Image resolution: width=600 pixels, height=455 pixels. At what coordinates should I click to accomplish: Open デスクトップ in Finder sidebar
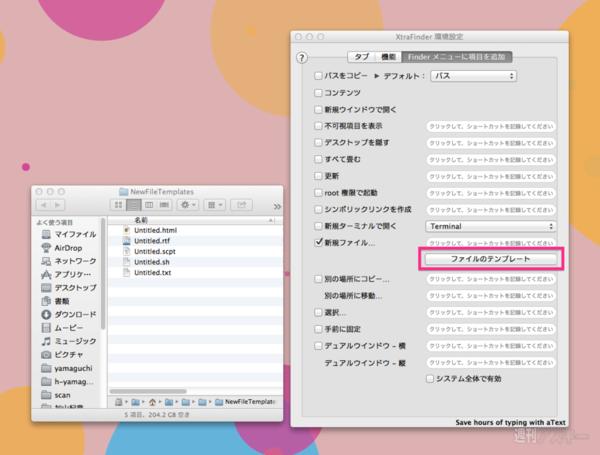pos(68,288)
